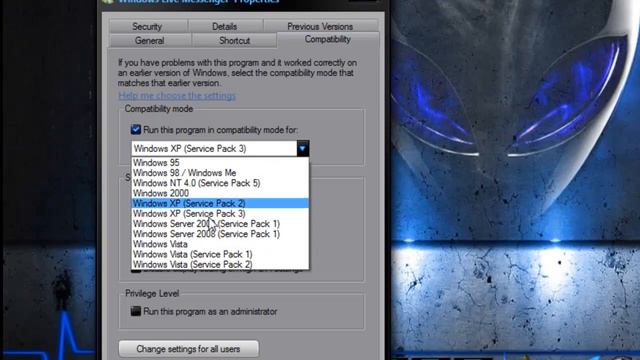Uncheck Run this program in compatibility mode
640x360 pixels.
tap(136, 130)
